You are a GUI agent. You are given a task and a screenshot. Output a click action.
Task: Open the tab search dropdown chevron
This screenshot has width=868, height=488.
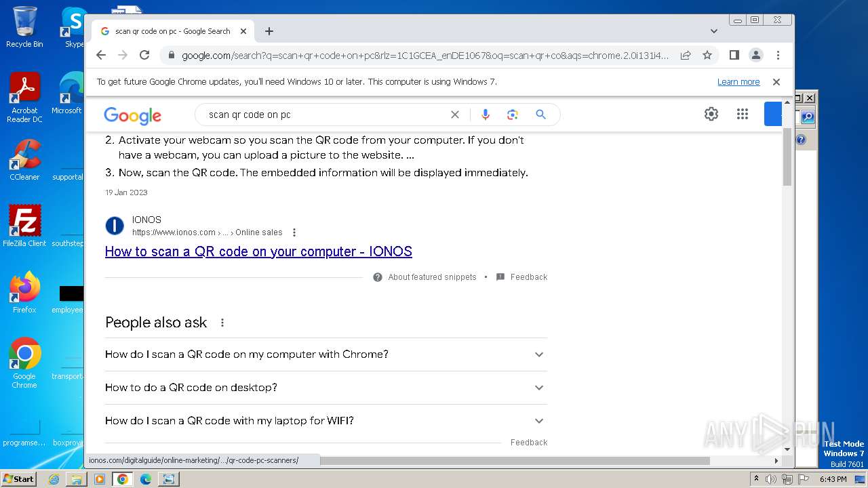tap(714, 31)
